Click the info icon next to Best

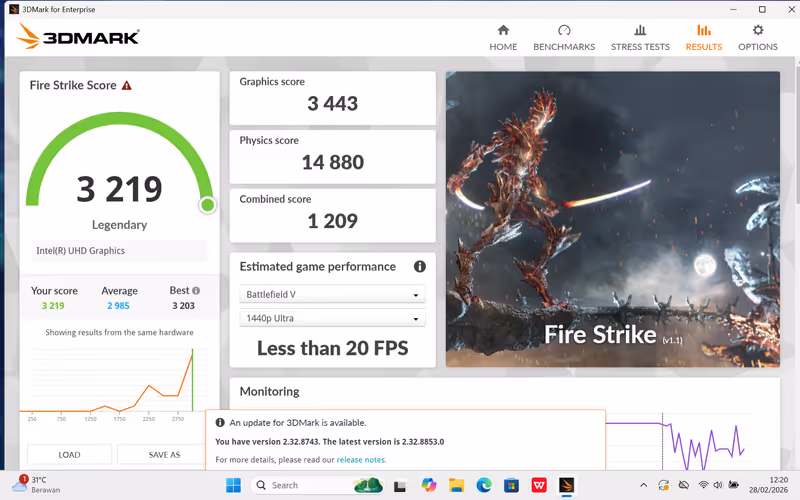(x=196, y=291)
